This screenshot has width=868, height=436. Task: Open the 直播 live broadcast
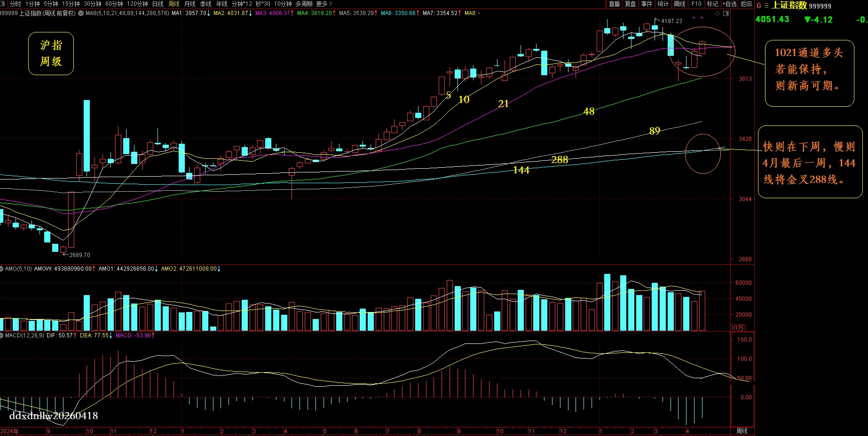(x=615, y=4)
